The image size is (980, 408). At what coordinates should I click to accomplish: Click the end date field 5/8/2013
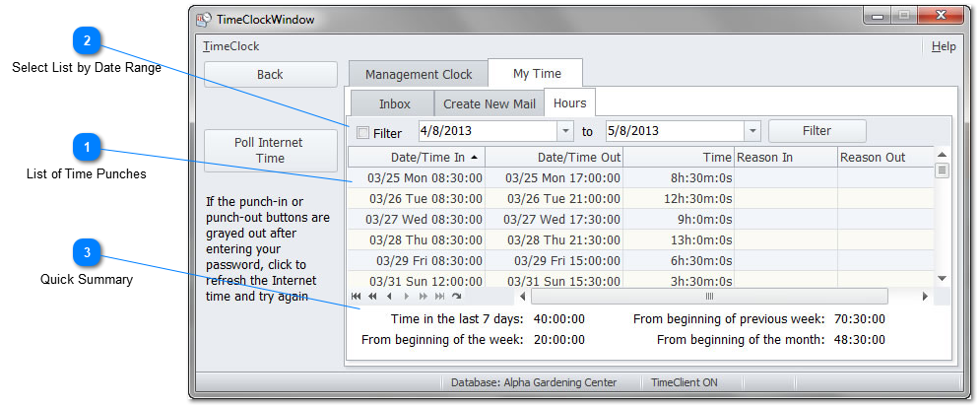click(675, 131)
